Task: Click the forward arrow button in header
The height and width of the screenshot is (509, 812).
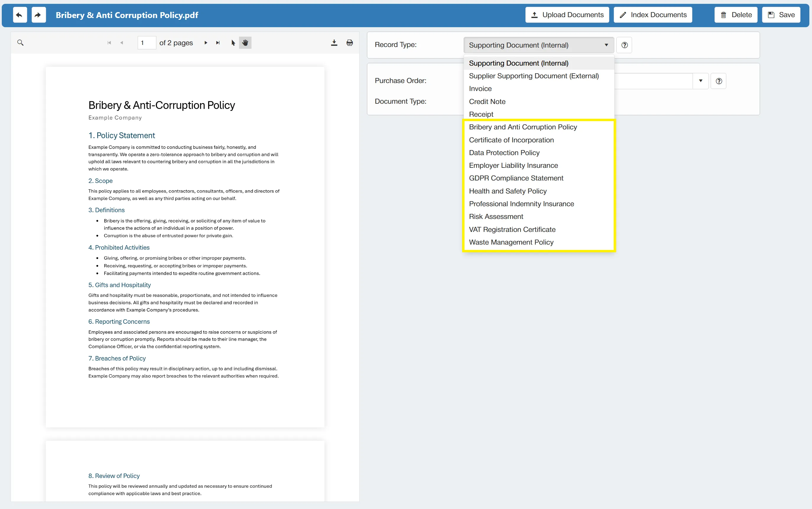Action: click(38, 15)
